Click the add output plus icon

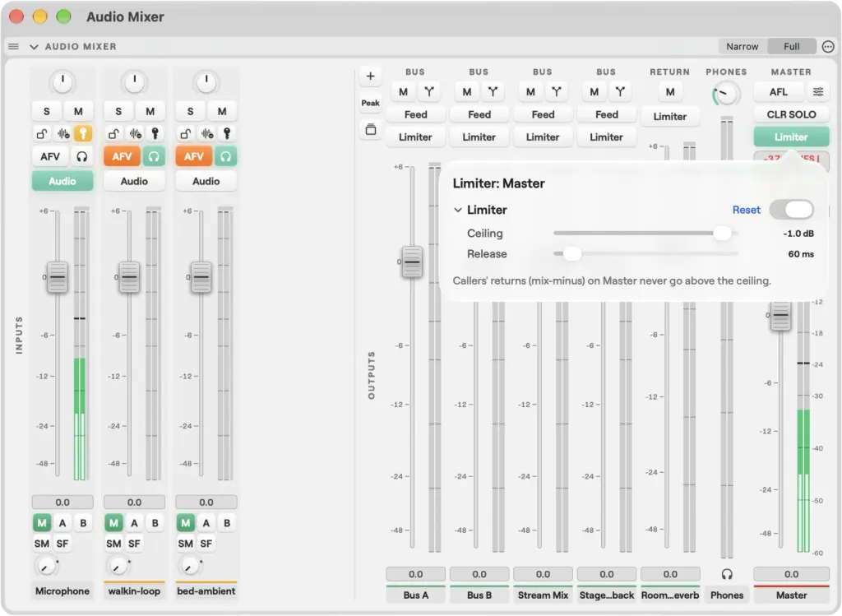[x=370, y=76]
